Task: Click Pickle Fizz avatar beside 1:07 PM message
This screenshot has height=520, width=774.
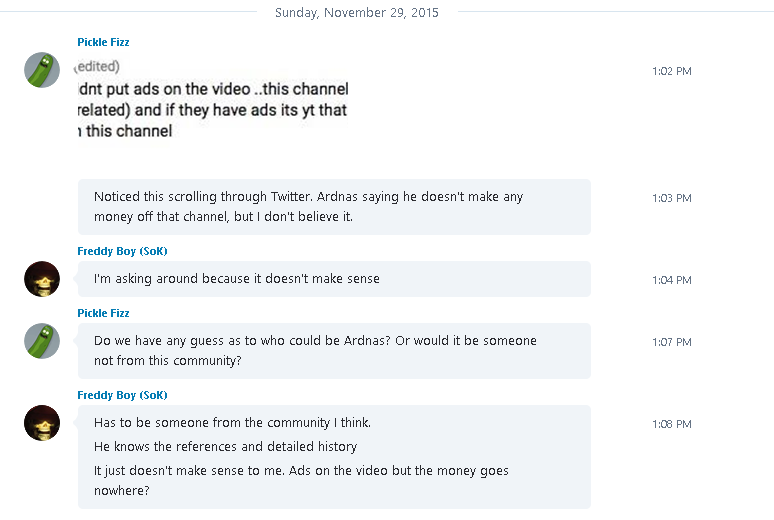Action: [x=42, y=341]
